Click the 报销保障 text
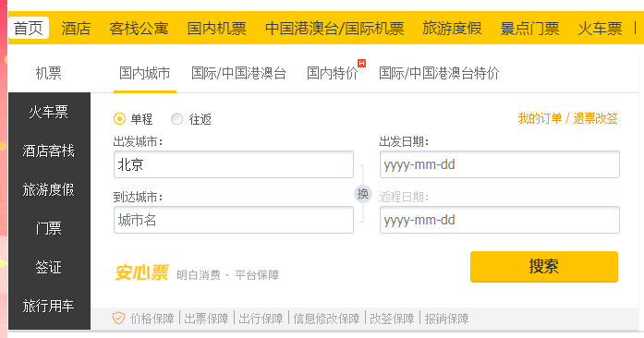The image size is (644, 338). [x=446, y=319]
